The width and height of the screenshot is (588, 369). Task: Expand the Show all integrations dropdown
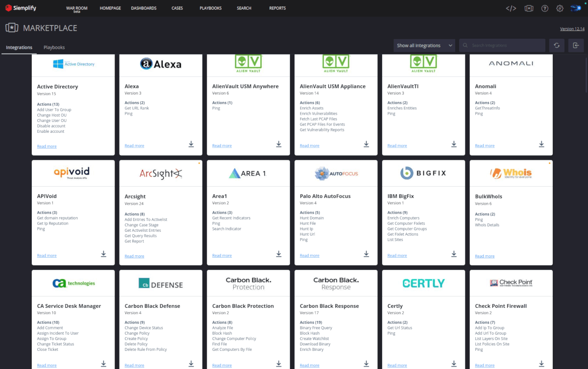click(x=424, y=46)
